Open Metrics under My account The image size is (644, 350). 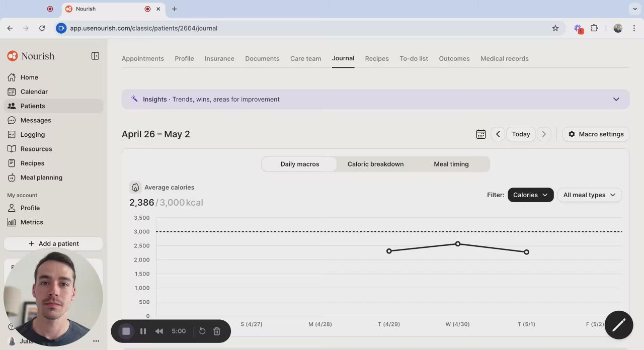pos(53,222)
